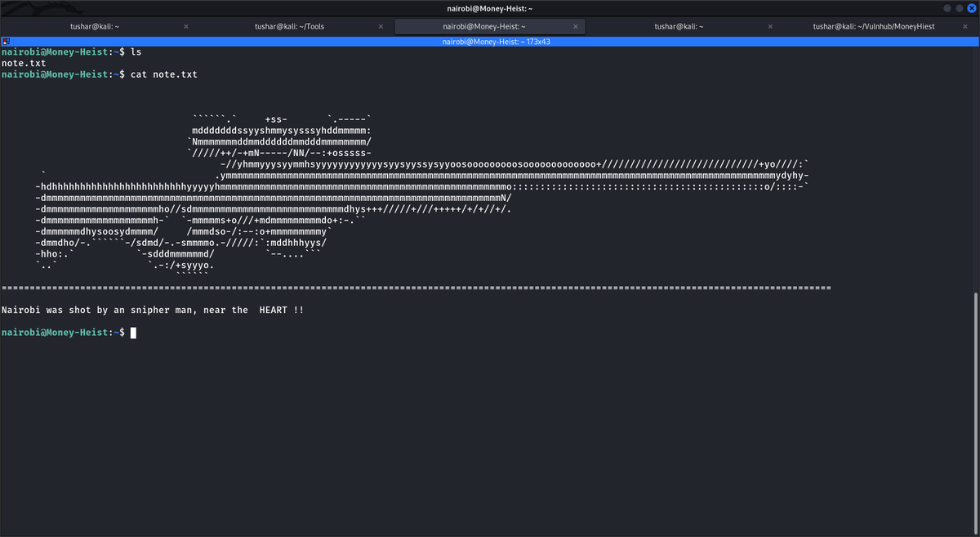The height and width of the screenshot is (537, 980).
Task: Open the tushar@kali: ~/Tools tab
Action: [289, 26]
